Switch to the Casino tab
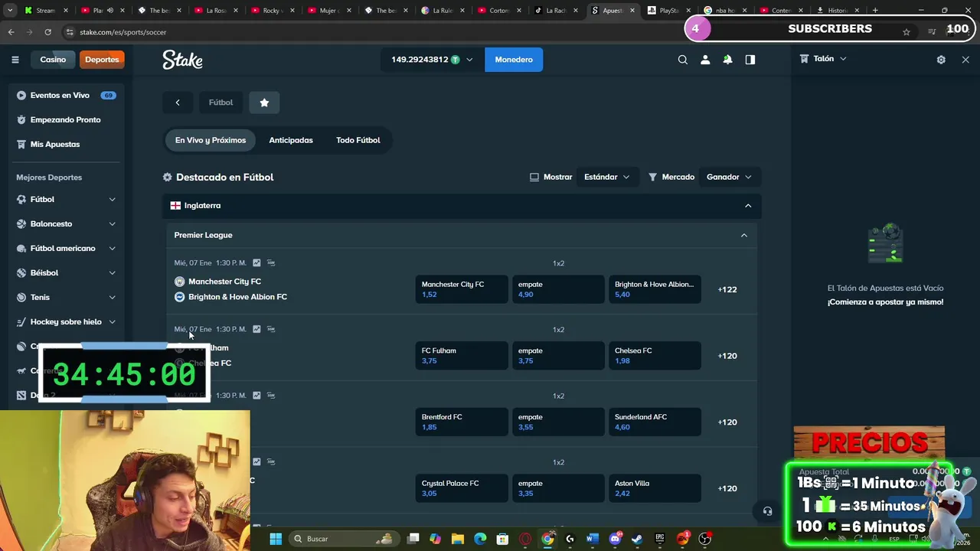The width and height of the screenshot is (980, 551). pos(53,60)
